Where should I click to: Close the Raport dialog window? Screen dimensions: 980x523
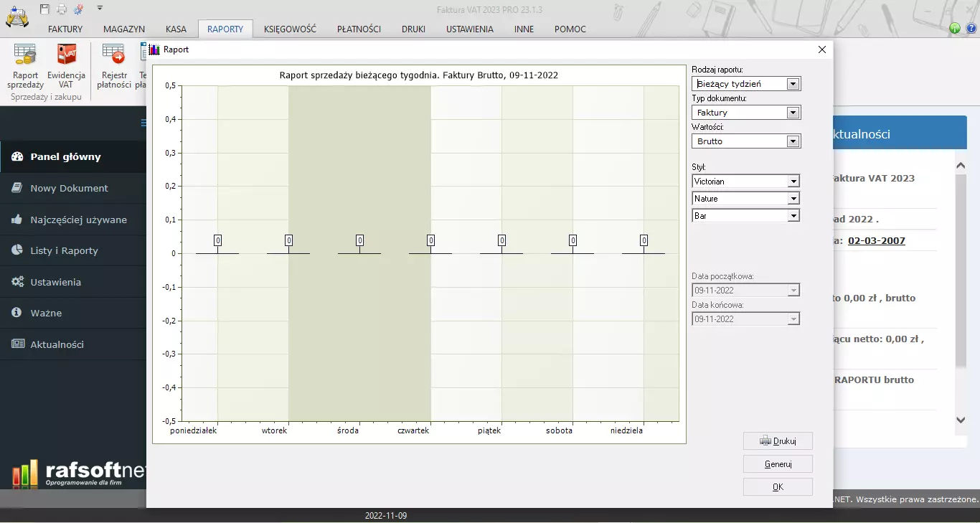point(822,50)
